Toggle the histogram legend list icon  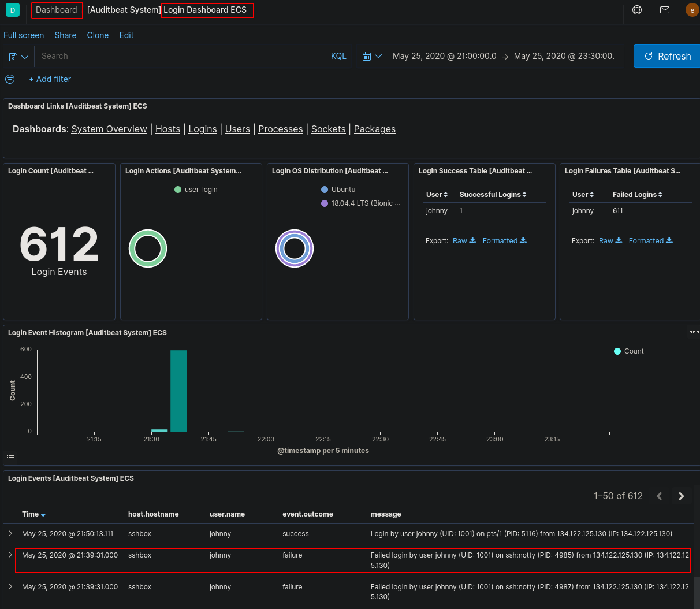pyautogui.click(x=10, y=458)
